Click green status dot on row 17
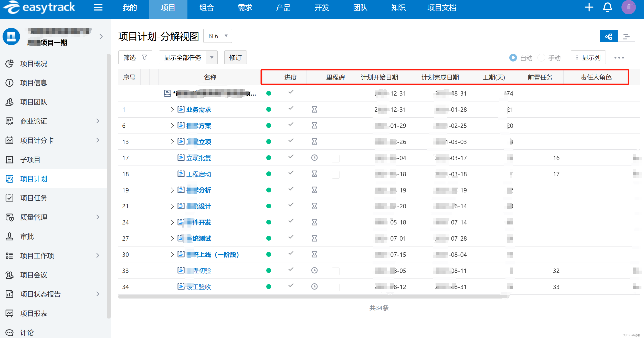This screenshot has height=339, width=644. click(x=269, y=158)
